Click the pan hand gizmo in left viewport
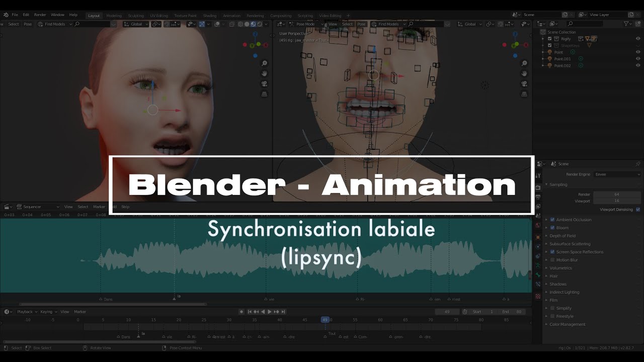The image size is (644, 362). 264,73
